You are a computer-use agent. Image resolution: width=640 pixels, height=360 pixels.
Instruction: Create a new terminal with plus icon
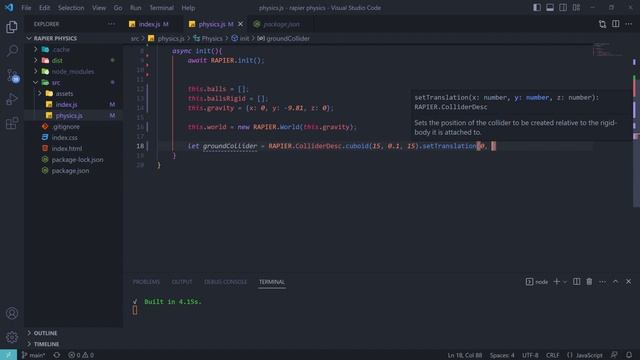click(x=556, y=282)
